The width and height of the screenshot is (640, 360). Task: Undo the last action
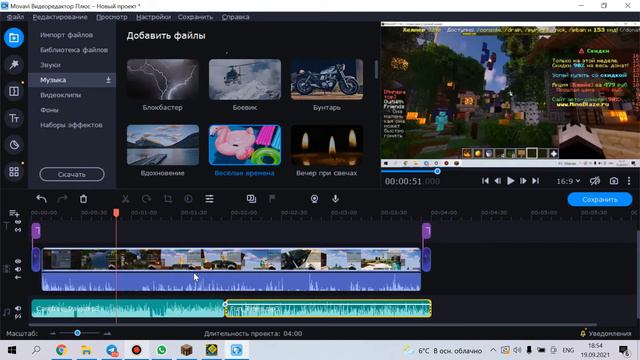click(x=41, y=199)
